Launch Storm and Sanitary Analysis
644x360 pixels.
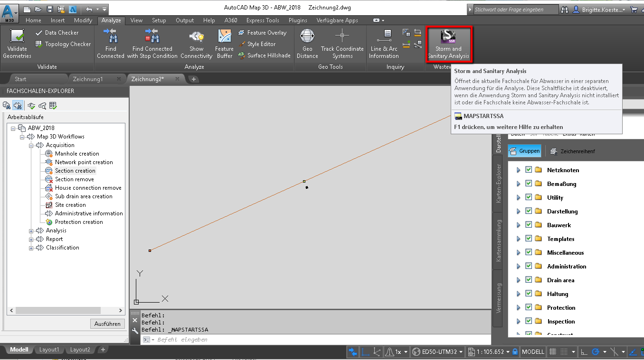click(x=448, y=44)
